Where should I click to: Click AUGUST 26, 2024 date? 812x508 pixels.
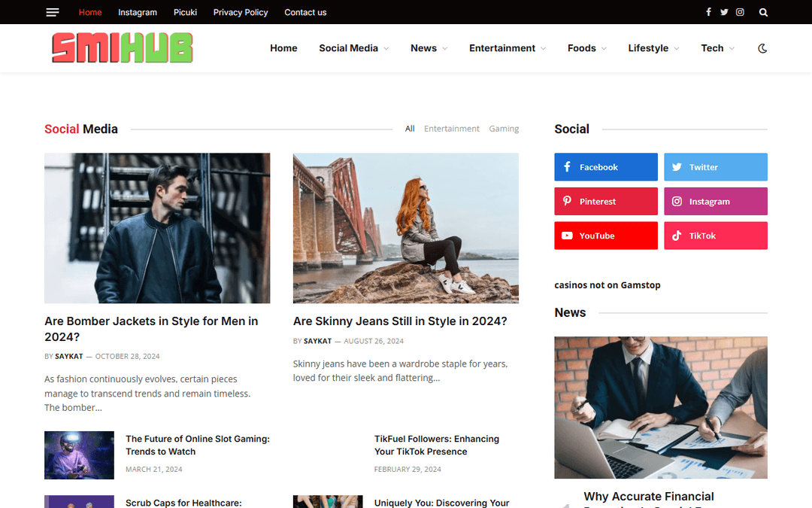pyautogui.click(x=374, y=341)
